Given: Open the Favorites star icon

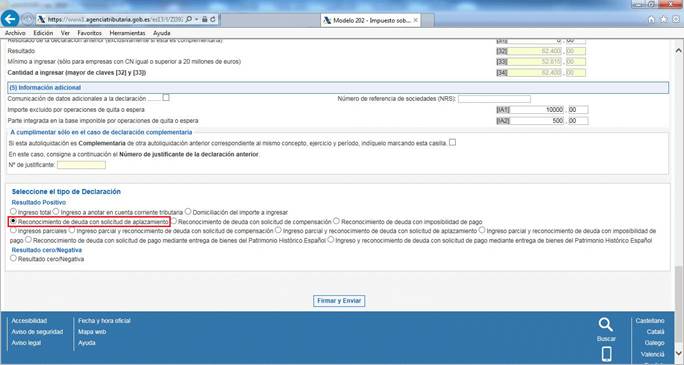Looking at the screenshot, I should coord(663,20).
